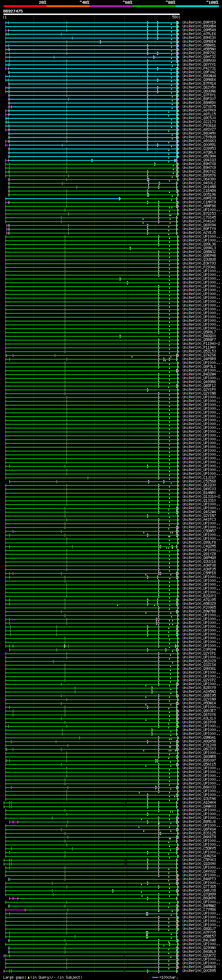This screenshot has width=222, height=980.
Task: Select the UniRef100_A9TLC5 label
Action: (x=199, y=114)
